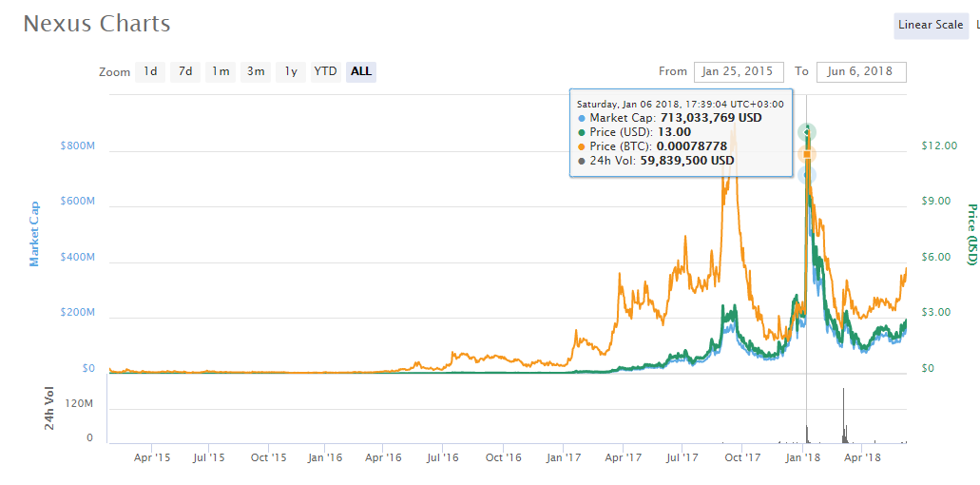Image resolution: width=980 pixels, height=485 pixels.
Task: Click the tooltip Price (BTC) value 0.00078778
Action: (691, 146)
